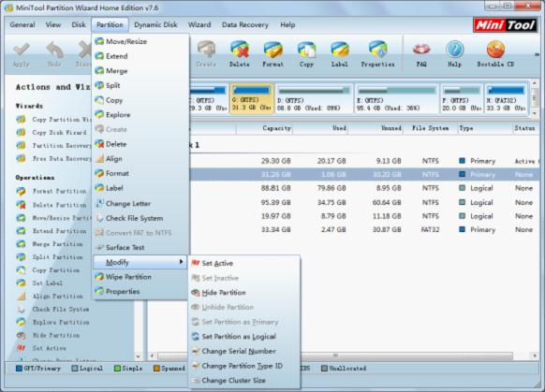The height and width of the screenshot is (392, 545).
Task: Select Align in the Partition menu
Action: (x=140, y=159)
